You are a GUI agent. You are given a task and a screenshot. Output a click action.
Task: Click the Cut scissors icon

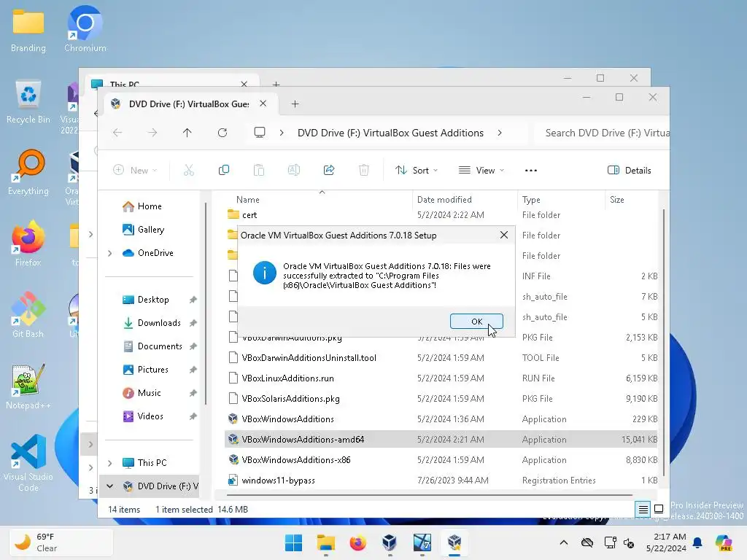pyautogui.click(x=189, y=171)
